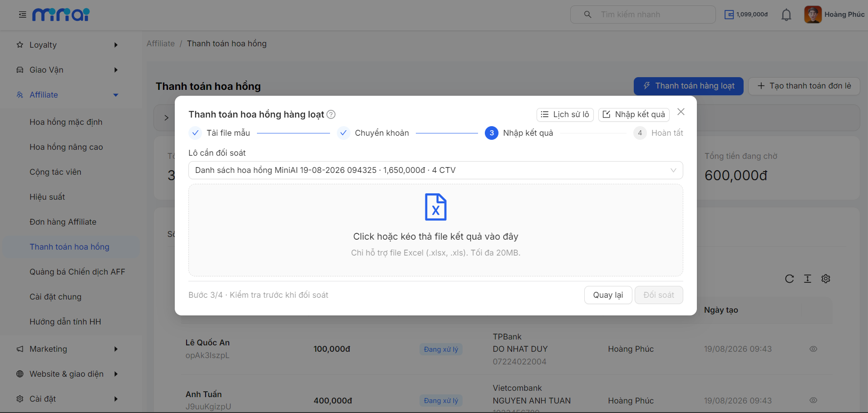
Task: Click the MiniAI logo
Action: point(61,15)
